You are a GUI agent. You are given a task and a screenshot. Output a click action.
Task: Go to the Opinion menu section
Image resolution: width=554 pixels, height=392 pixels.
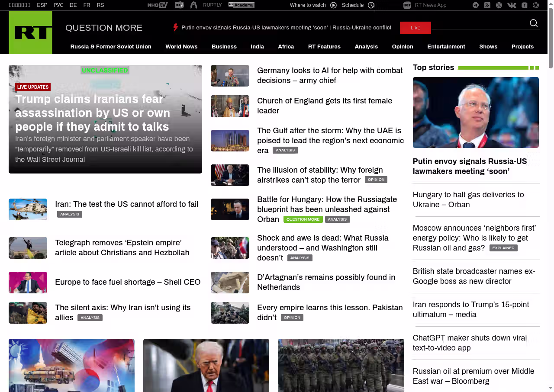pos(402,47)
